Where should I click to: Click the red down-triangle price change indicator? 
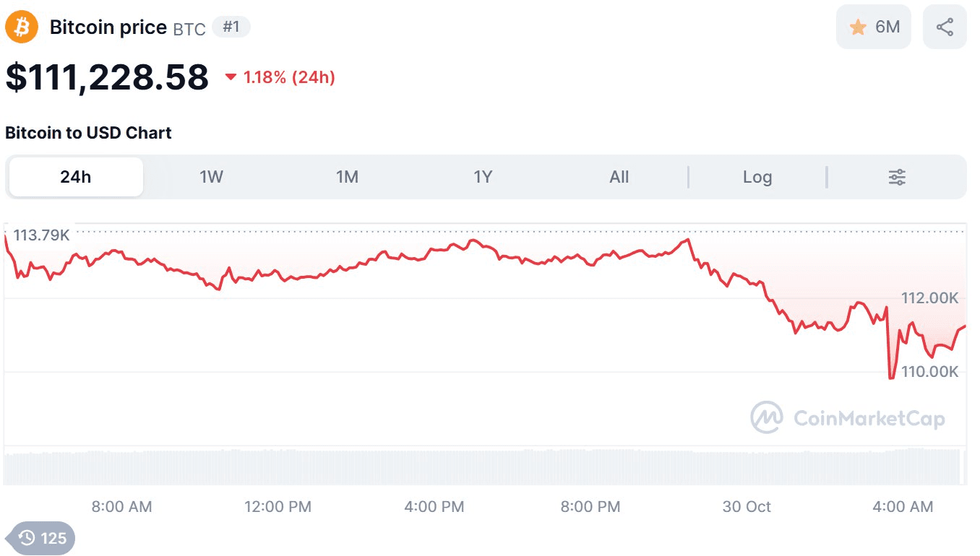(231, 77)
